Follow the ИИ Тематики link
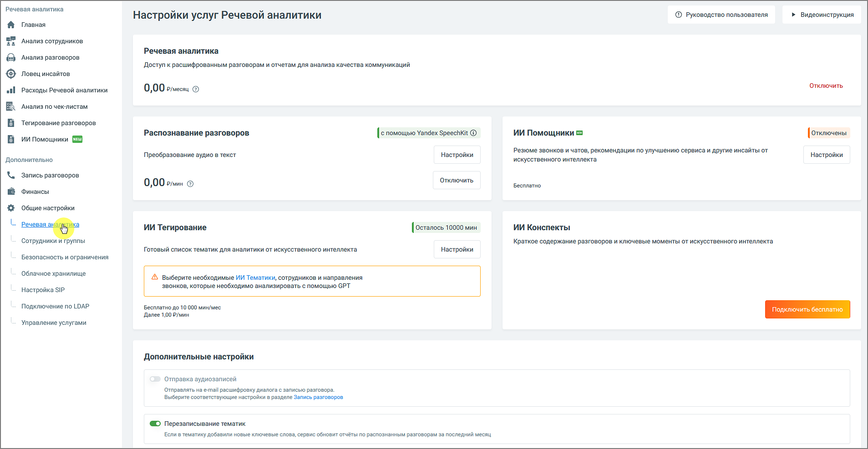The height and width of the screenshot is (449, 868). click(x=255, y=277)
